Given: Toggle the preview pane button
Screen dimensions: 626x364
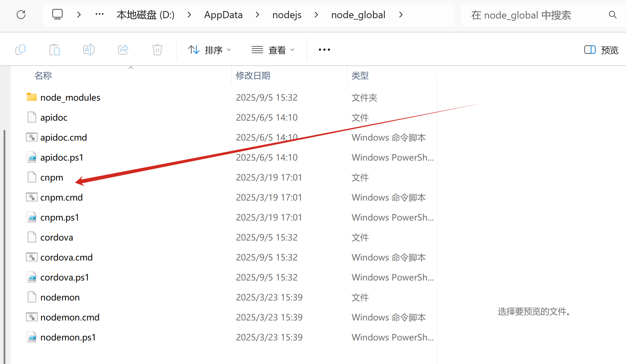Looking at the screenshot, I should point(601,50).
